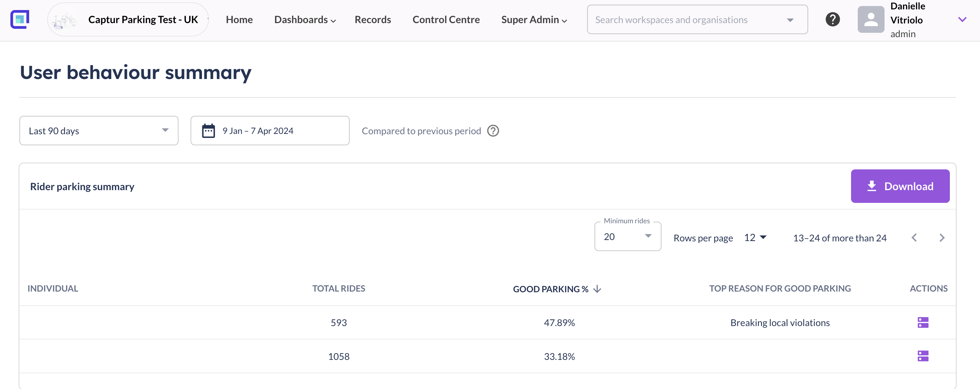Screen dimensions: 980x389
Task: Go to previous page of results
Action: (x=914, y=238)
